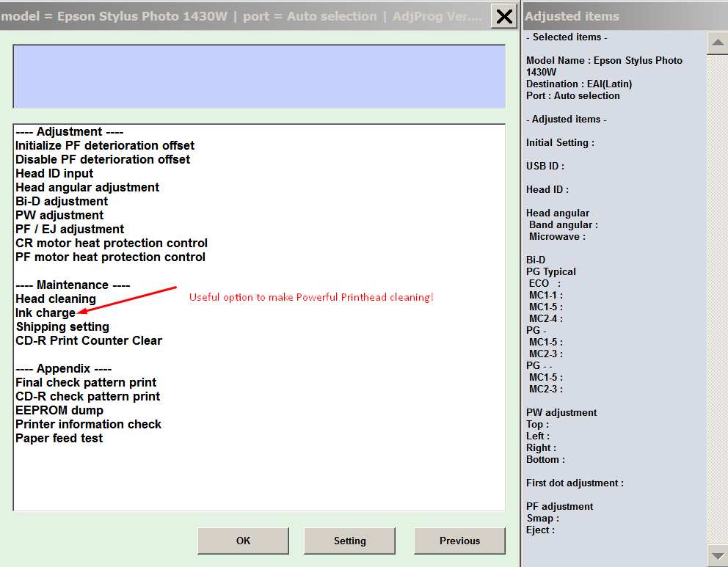The width and height of the screenshot is (728, 567).
Task: Go back with the Previous button
Action: [x=459, y=541]
